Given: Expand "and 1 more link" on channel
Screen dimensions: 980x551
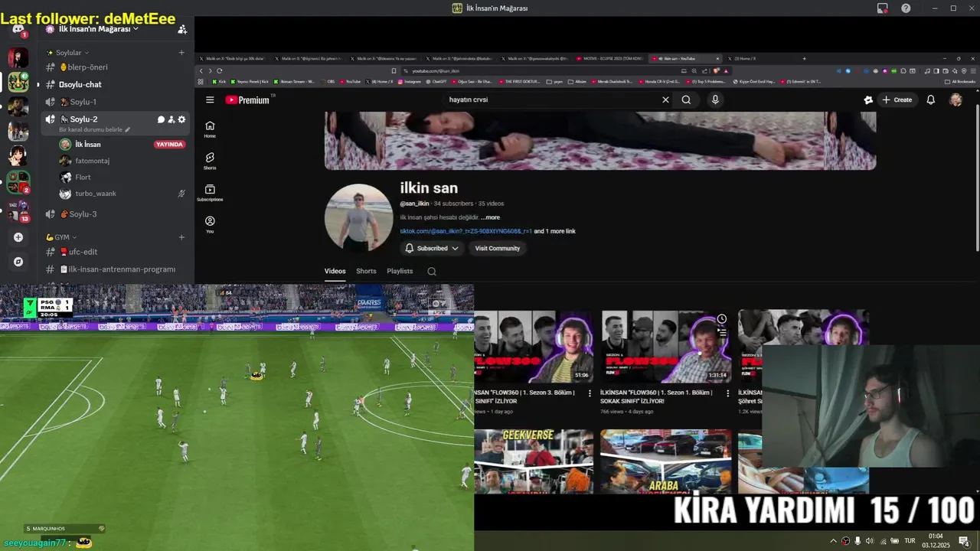Looking at the screenshot, I should [x=554, y=231].
